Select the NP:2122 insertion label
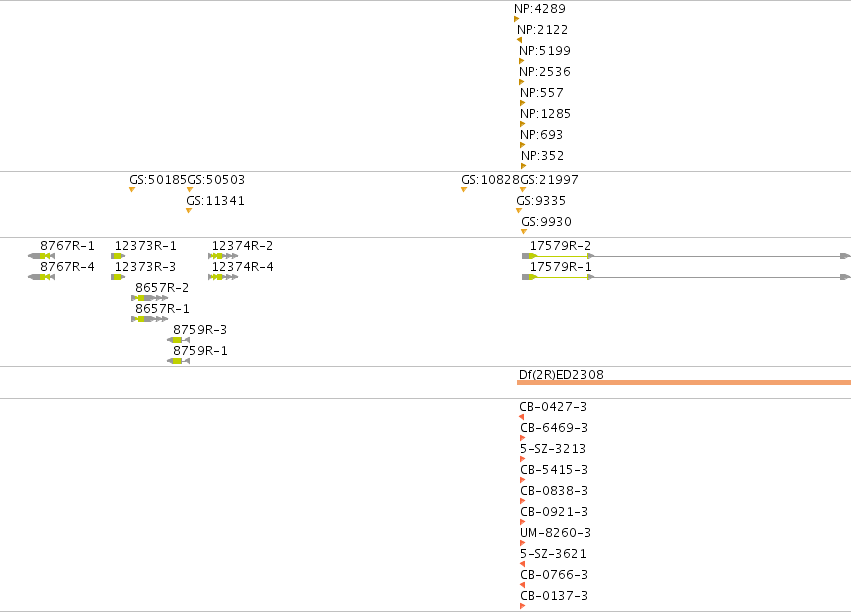 (543, 30)
